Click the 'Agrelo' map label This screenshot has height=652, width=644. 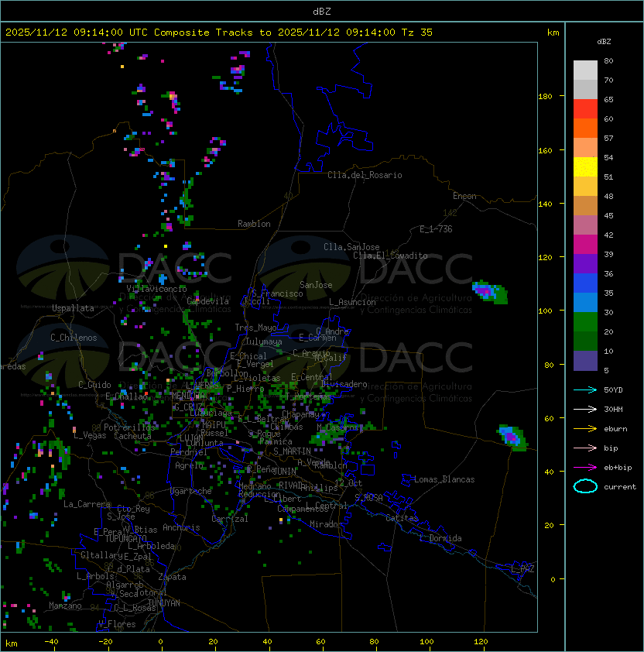point(189,465)
